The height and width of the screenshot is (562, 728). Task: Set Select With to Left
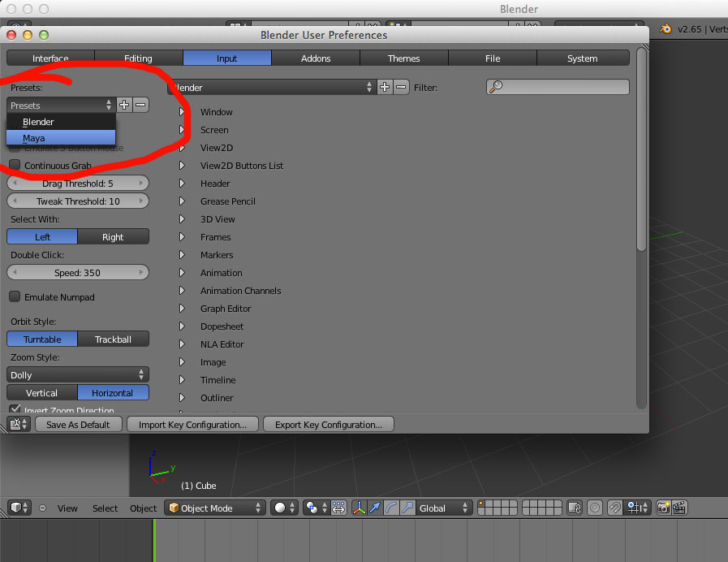(x=42, y=236)
